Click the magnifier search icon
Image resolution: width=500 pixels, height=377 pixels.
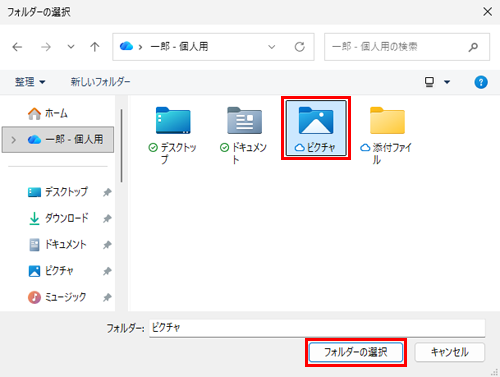click(473, 47)
